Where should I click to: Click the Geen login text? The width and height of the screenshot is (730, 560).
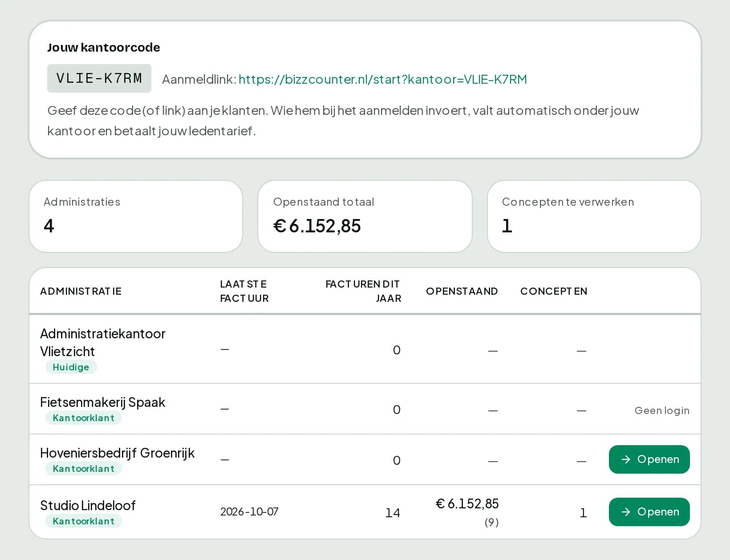pos(662,410)
